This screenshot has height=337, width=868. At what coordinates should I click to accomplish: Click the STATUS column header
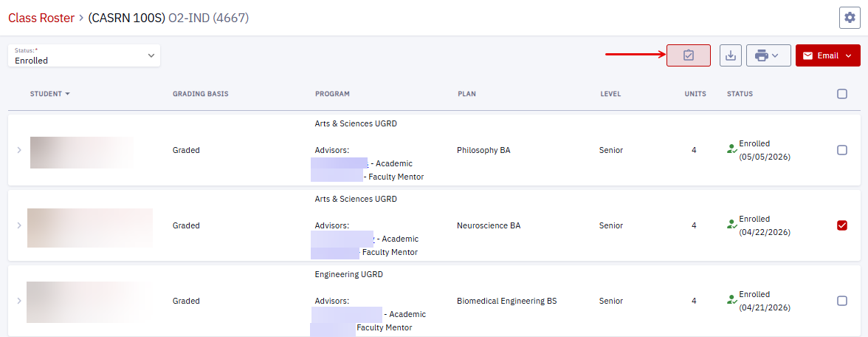point(740,94)
